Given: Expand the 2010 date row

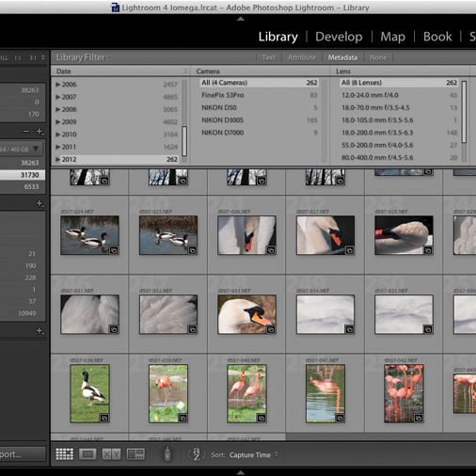Looking at the screenshot, I should [58, 135].
